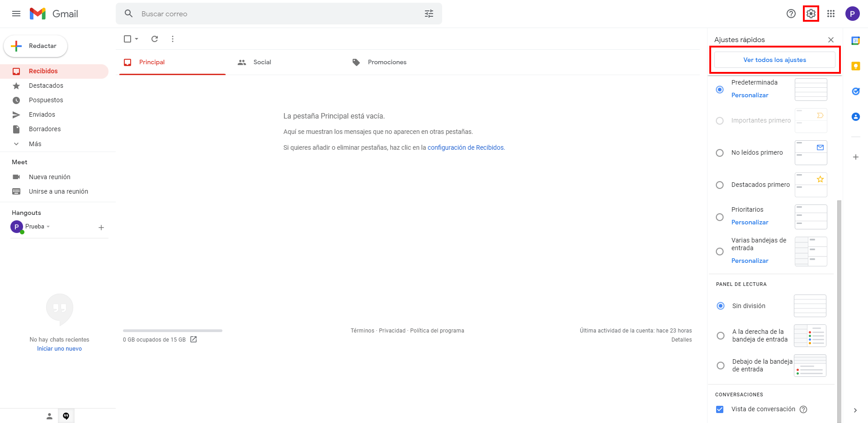Open Privacidad link in footer
This screenshot has width=868, height=423.
pyautogui.click(x=392, y=331)
